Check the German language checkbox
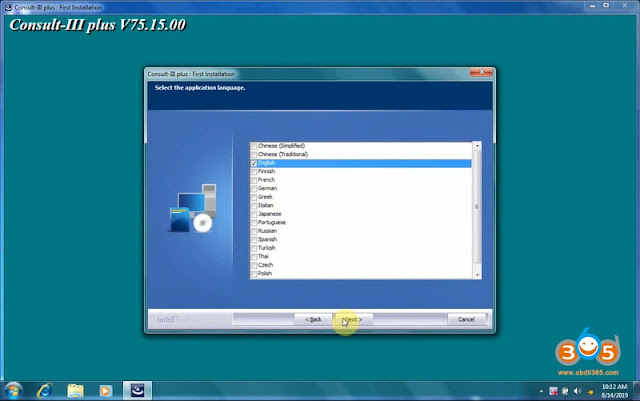 [254, 189]
